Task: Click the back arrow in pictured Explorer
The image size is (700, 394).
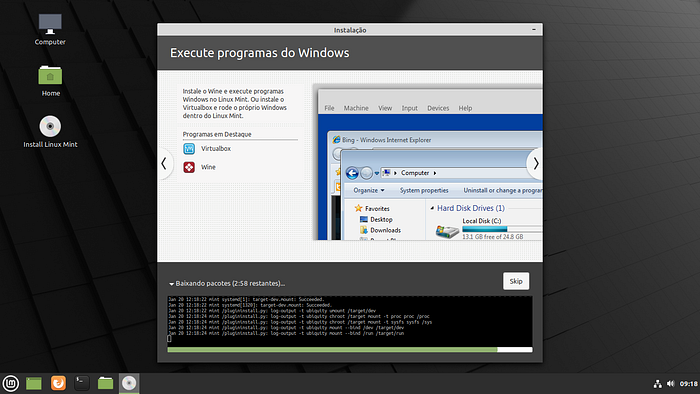Action: click(x=352, y=173)
